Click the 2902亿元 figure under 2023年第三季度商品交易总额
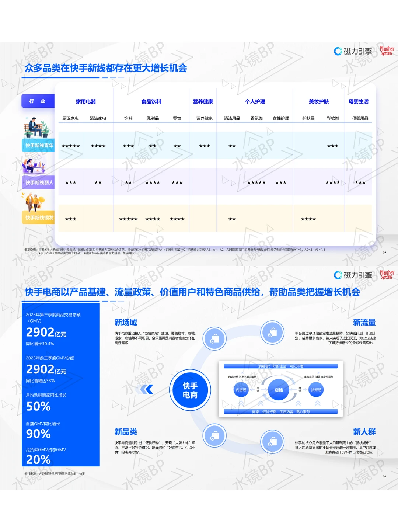Viewport: 398px width, 532px height. click(x=46, y=333)
